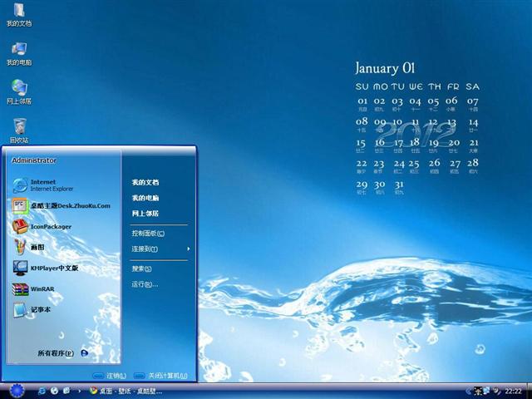
Task: Click the Administrator user name
Action: [34, 160]
